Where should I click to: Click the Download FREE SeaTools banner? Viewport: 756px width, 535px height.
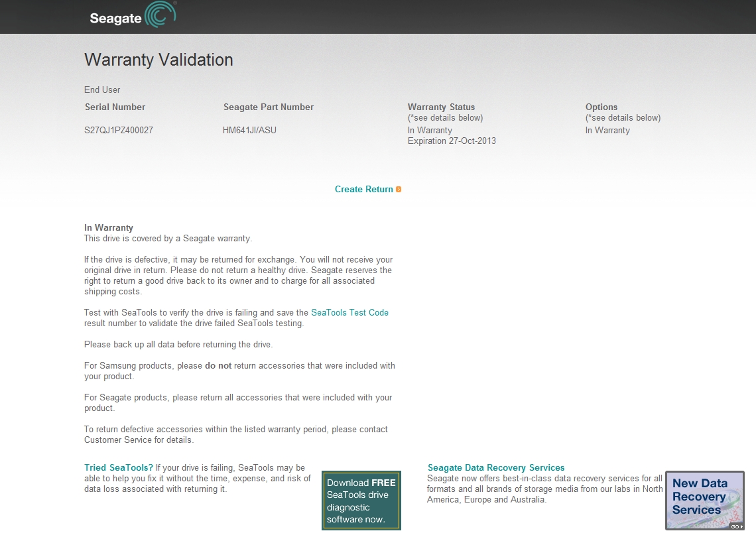tap(361, 501)
